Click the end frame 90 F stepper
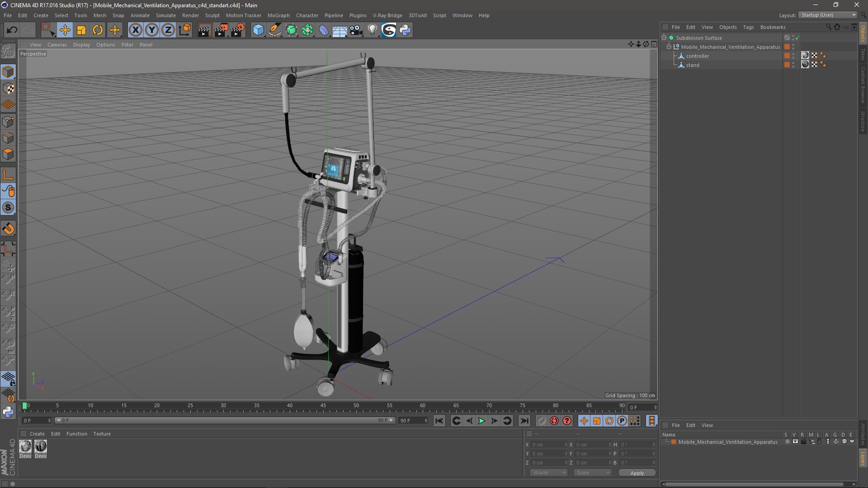868x488 pixels. pyautogui.click(x=426, y=421)
